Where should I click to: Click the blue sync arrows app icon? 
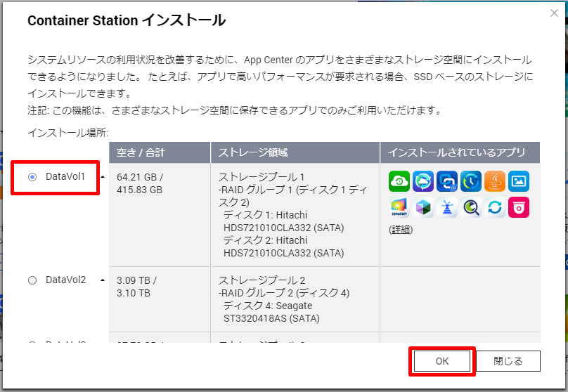495,207
